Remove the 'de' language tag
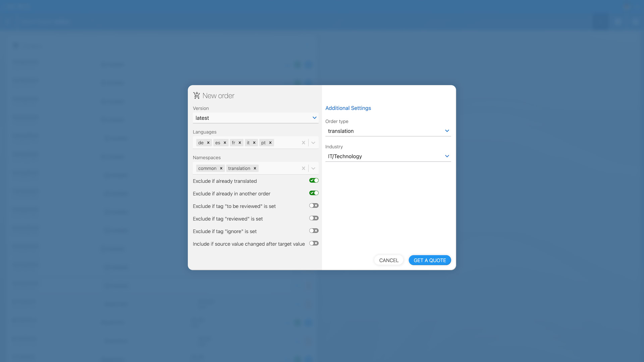The image size is (644, 362). (208, 143)
